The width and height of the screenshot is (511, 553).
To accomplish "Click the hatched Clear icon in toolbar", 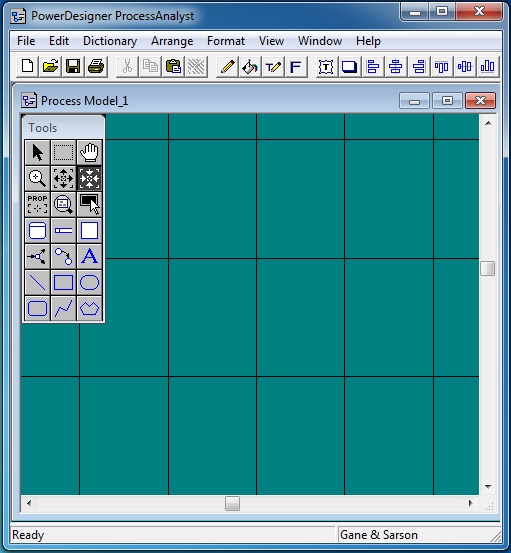I will pyautogui.click(x=196, y=66).
